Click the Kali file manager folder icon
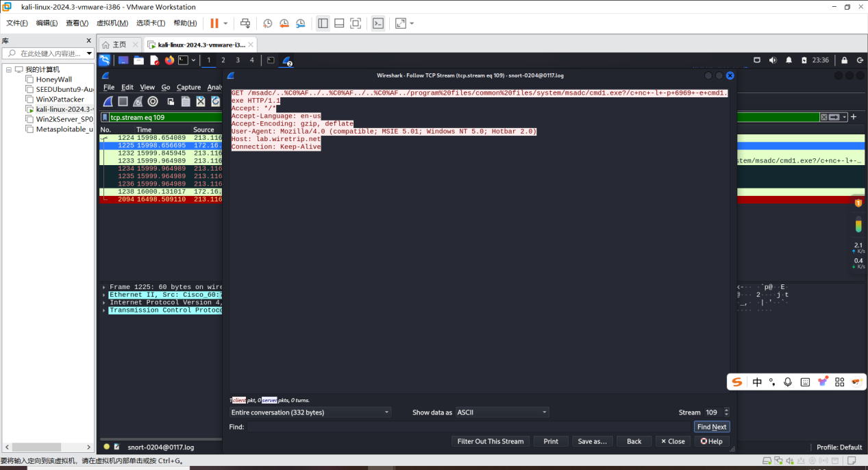Image resolution: width=868 pixels, height=470 pixels. click(x=138, y=60)
